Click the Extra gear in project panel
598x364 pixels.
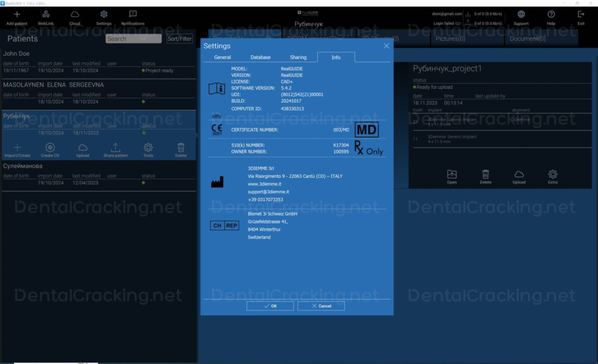click(553, 174)
